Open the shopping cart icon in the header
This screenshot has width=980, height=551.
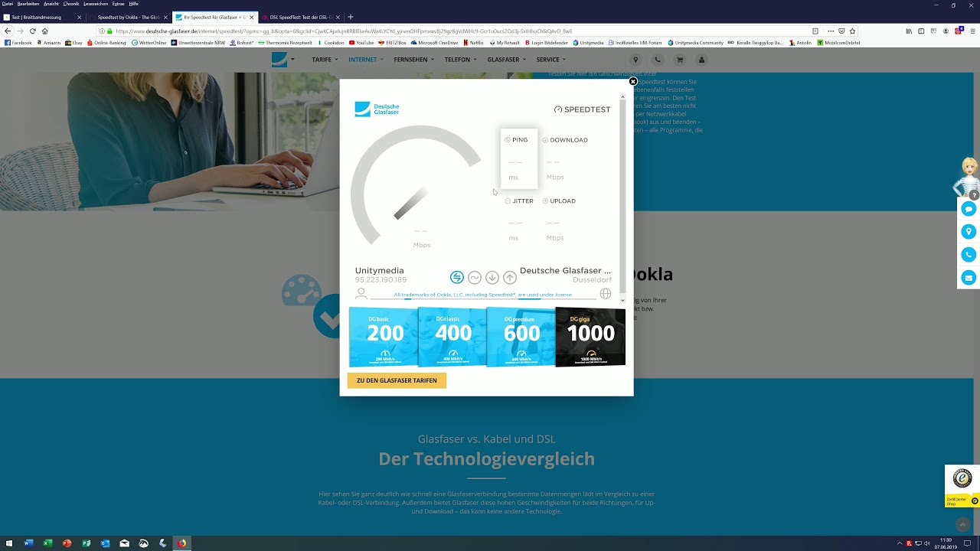(679, 60)
